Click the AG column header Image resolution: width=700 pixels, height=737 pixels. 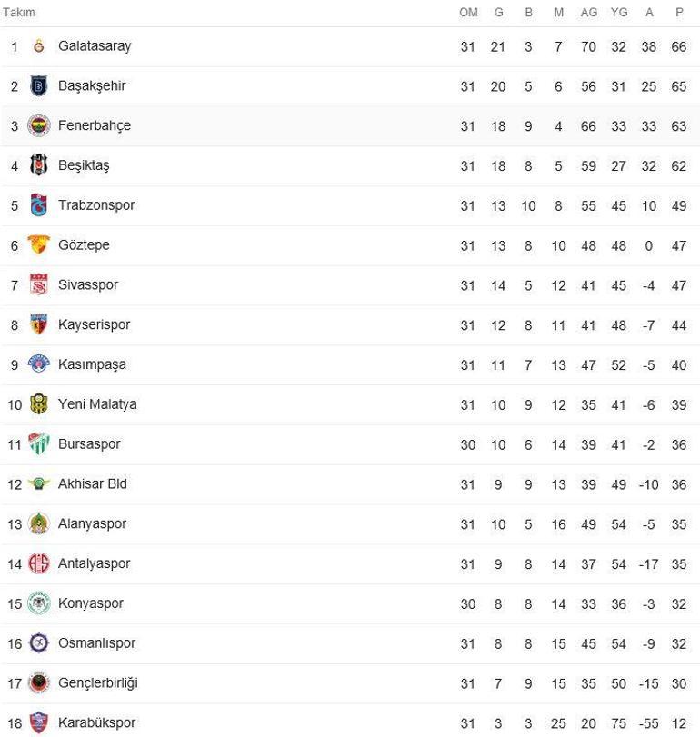tap(588, 13)
